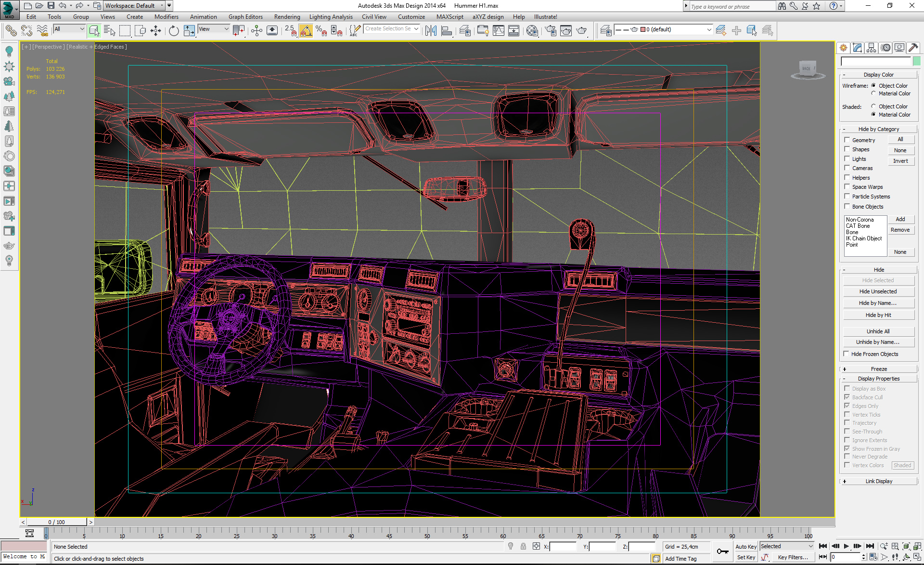Viewport: 924px width, 565px height.
Task: Select the Select and Link tool
Action: tap(11, 31)
